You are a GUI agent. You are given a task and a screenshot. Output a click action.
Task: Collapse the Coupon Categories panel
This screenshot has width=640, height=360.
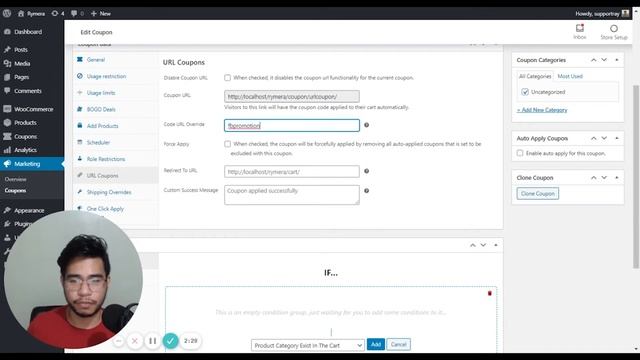point(617,60)
